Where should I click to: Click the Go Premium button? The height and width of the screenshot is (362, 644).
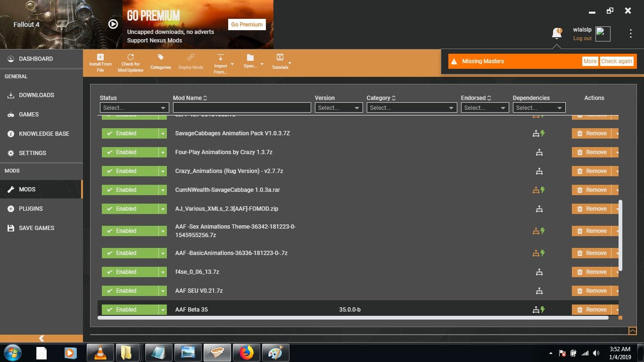point(247,25)
